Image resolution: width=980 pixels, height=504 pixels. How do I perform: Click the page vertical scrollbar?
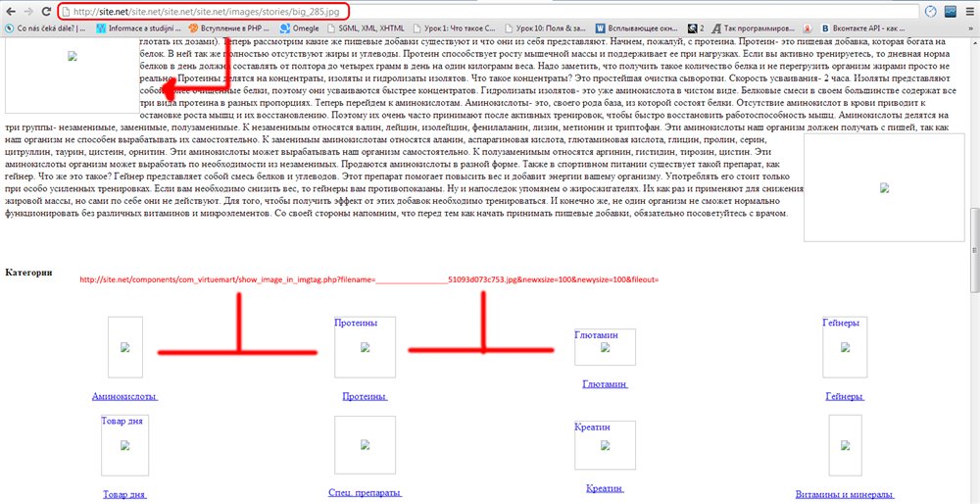tap(973, 245)
